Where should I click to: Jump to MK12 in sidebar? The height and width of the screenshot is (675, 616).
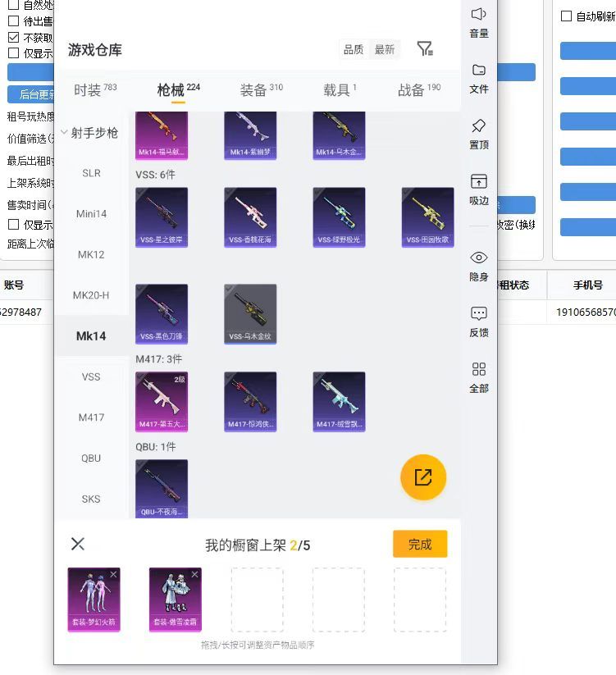click(x=91, y=254)
